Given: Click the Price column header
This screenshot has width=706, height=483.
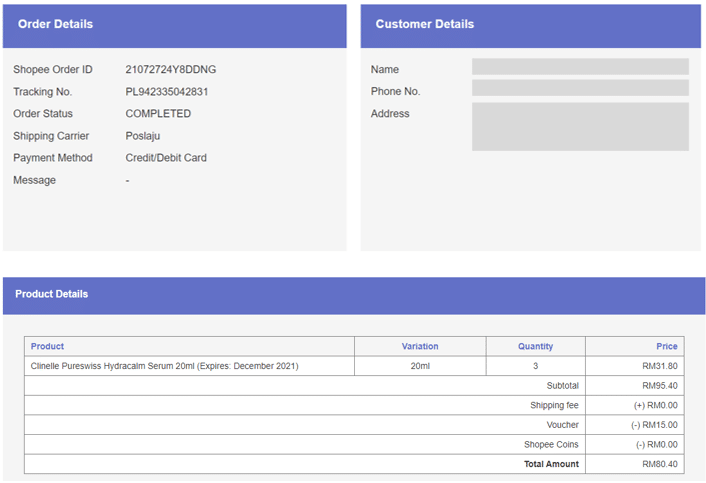Looking at the screenshot, I should pos(666,346).
